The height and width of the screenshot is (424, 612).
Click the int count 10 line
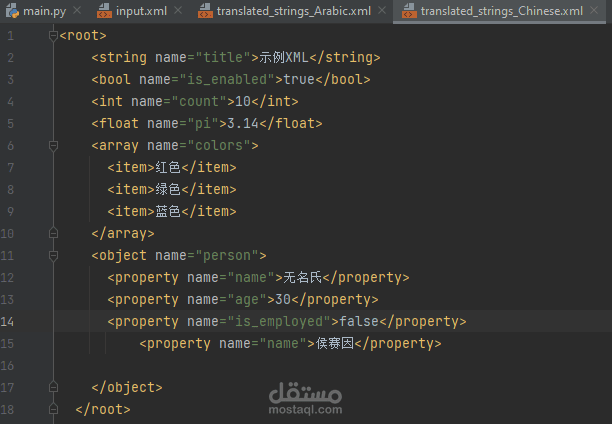195,102
